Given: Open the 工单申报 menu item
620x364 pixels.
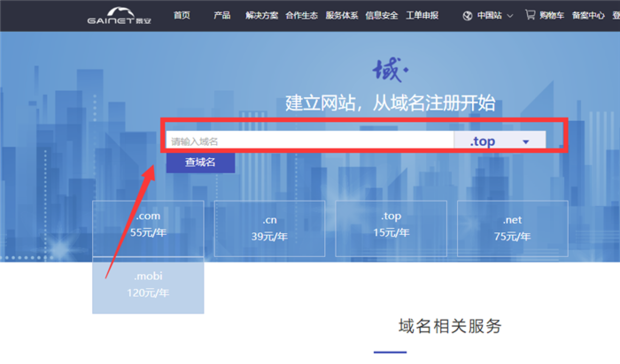Looking at the screenshot, I should 422,15.
